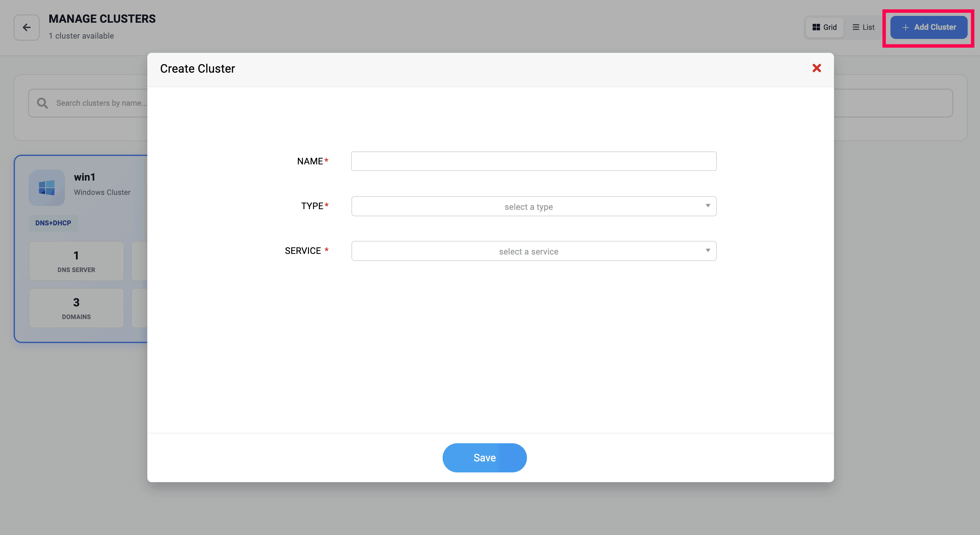Switch to List view
Image resolution: width=980 pixels, height=535 pixels.
tap(864, 27)
